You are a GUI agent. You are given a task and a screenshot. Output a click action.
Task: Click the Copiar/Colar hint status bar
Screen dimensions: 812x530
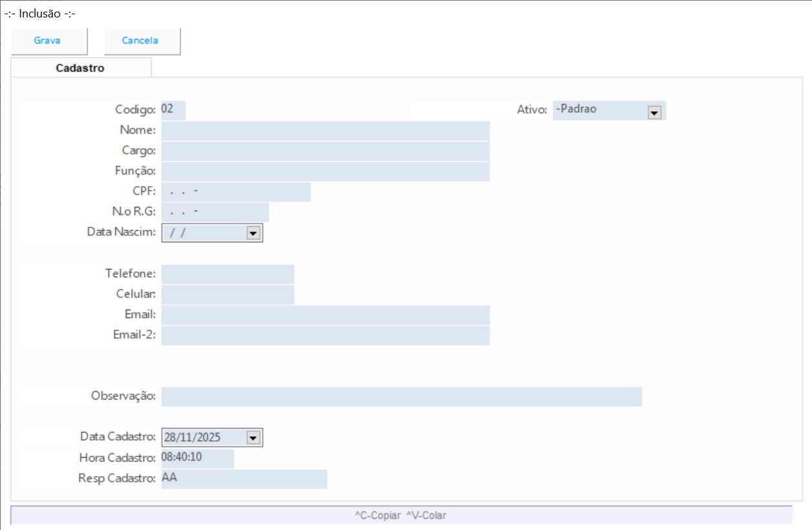click(x=401, y=515)
